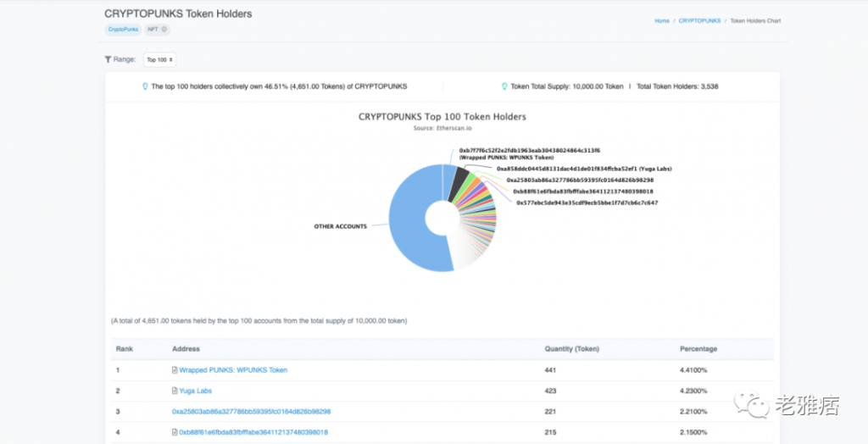Open Wrapped PUNKS: WPUNKS Token address link

click(x=233, y=369)
